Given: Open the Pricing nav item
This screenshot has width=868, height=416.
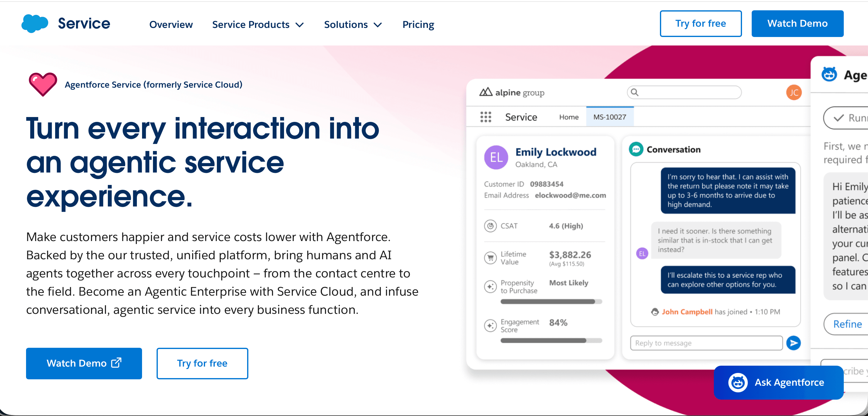Looking at the screenshot, I should 418,24.
